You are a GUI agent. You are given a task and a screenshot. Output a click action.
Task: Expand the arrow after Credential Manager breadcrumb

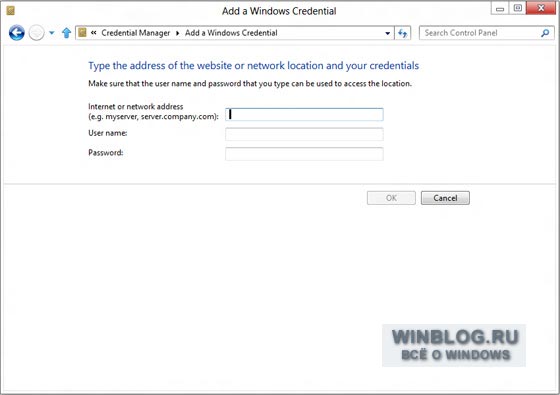(x=178, y=33)
